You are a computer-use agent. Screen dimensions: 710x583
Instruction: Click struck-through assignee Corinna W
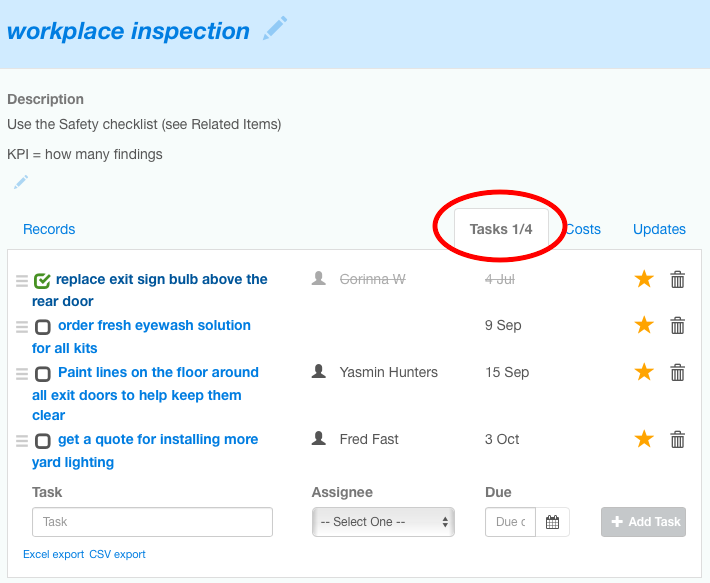coord(373,279)
